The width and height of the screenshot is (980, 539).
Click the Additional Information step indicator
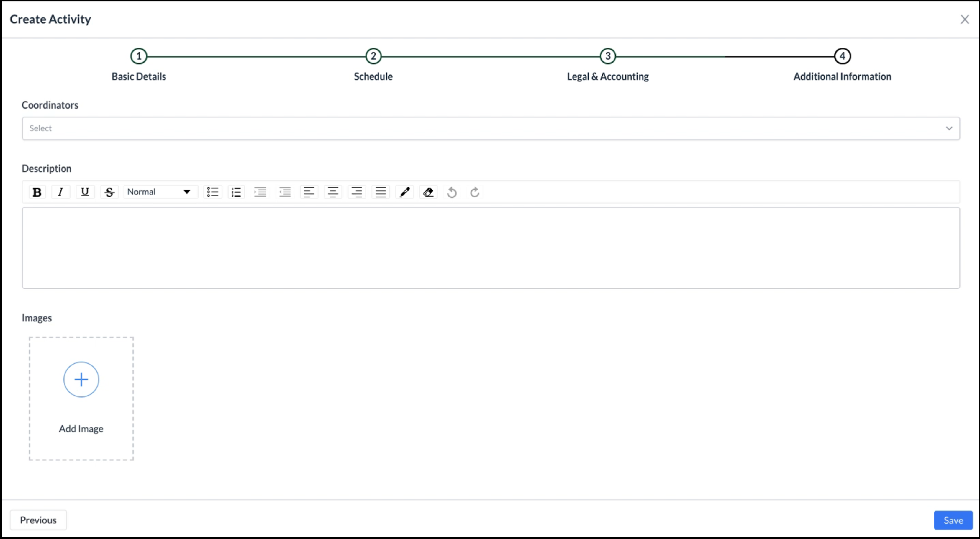click(842, 56)
